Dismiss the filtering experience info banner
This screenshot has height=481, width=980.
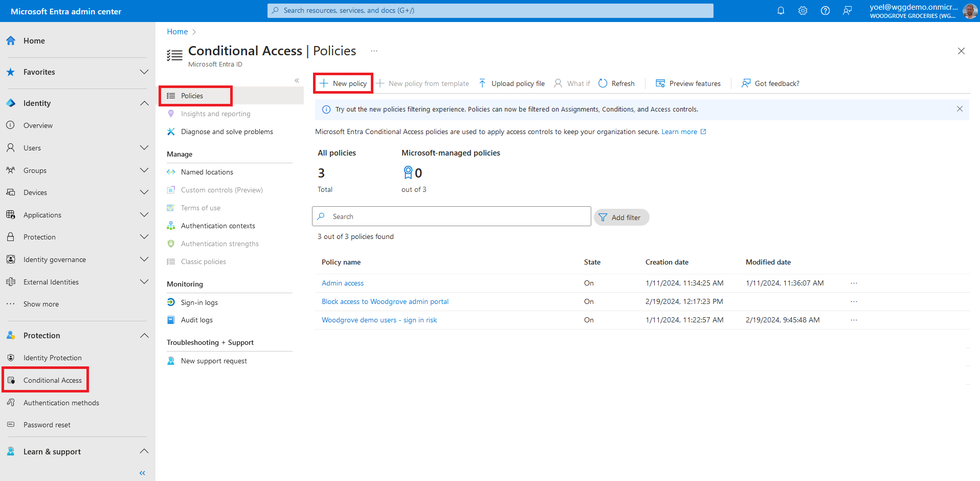(x=960, y=109)
